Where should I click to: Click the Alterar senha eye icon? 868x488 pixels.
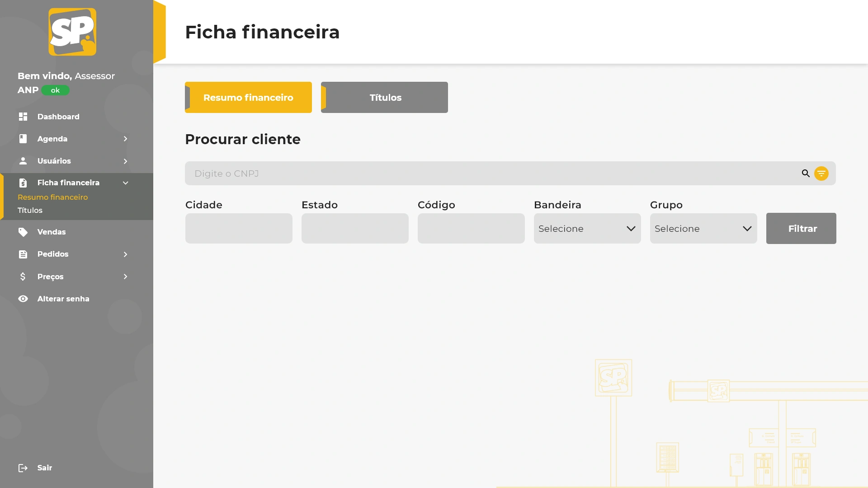pos(23,299)
